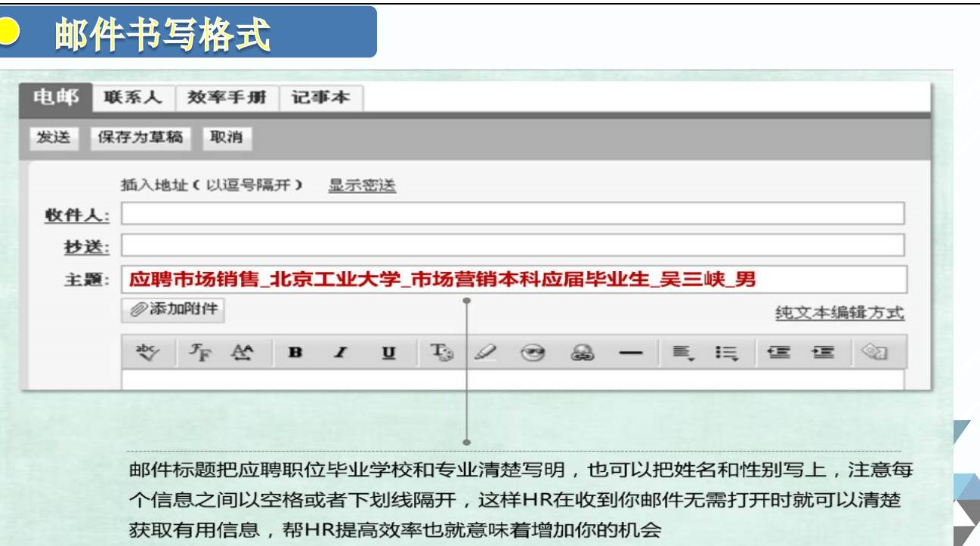The height and width of the screenshot is (546, 980).
Task: Switch to the 联系人 tab
Action: [134, 98]
